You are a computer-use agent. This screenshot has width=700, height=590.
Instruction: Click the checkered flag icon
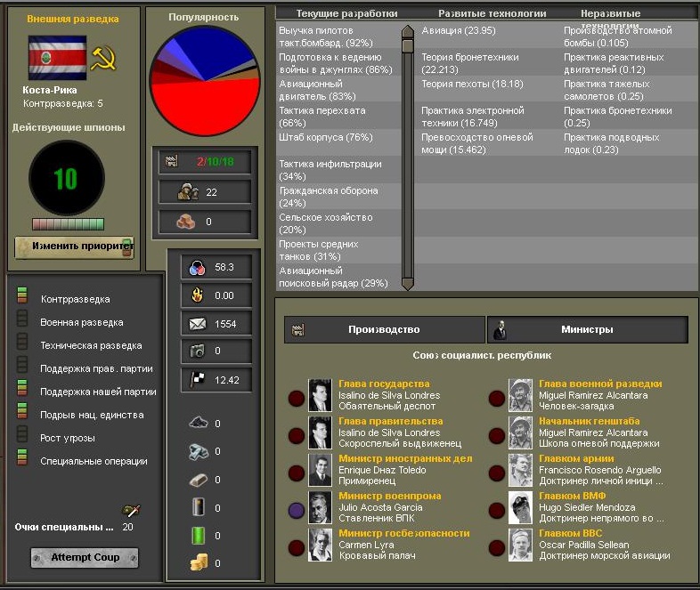coord(198,379)
